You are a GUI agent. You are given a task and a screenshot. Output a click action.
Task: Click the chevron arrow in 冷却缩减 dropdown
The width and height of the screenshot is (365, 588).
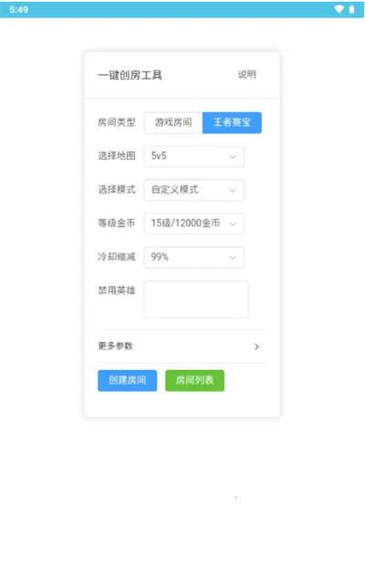pos(233,258)
